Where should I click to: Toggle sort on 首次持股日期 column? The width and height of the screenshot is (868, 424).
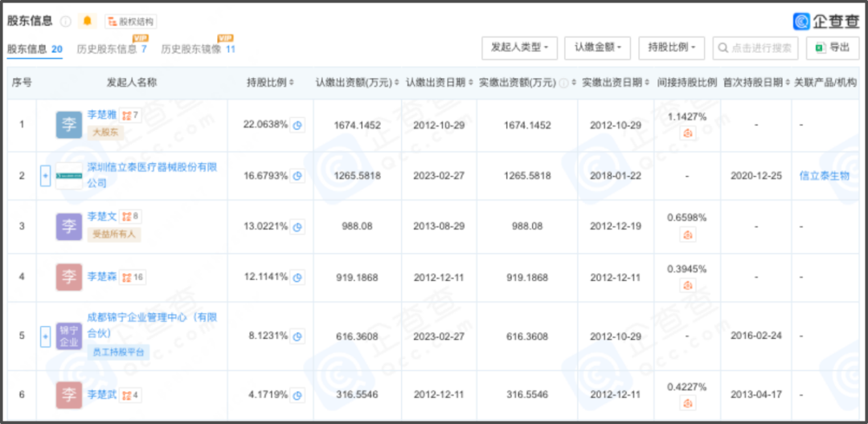[x=755, y=83]
